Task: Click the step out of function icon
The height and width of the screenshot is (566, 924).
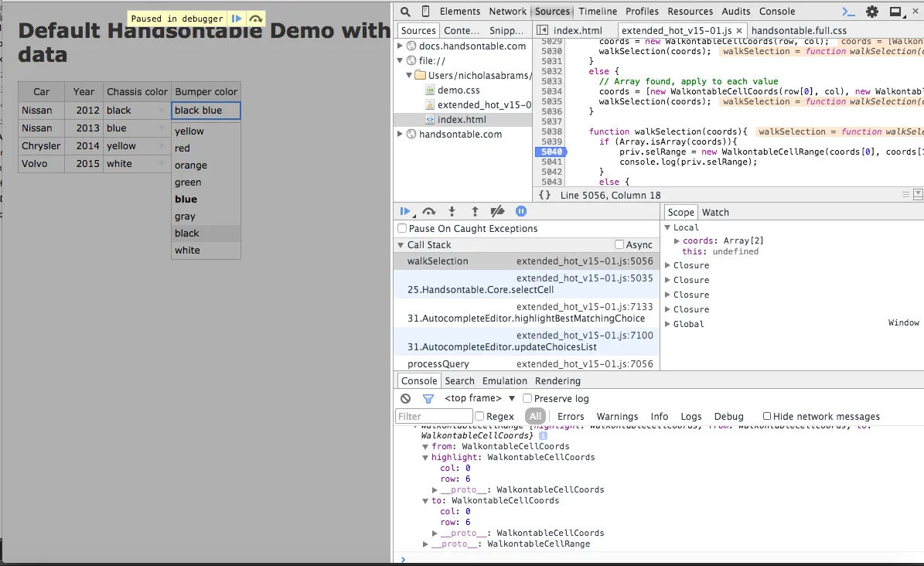Action: click(x=475, y=211)
